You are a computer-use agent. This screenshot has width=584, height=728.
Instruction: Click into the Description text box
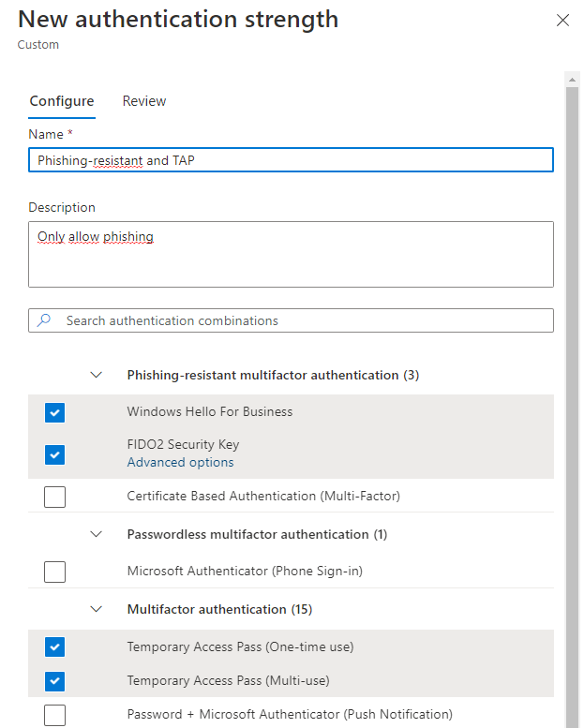[291, 255]
